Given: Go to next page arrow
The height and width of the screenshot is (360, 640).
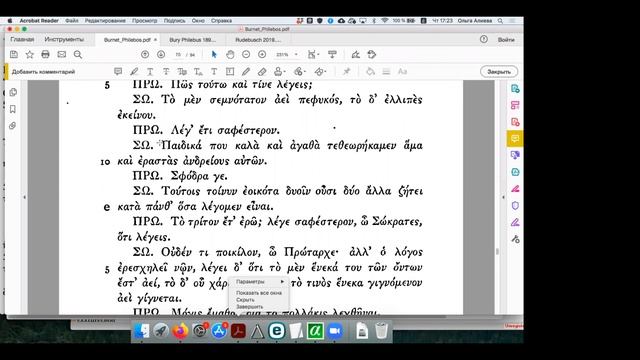Looking at the screenshot, I should tap(161, 54).
